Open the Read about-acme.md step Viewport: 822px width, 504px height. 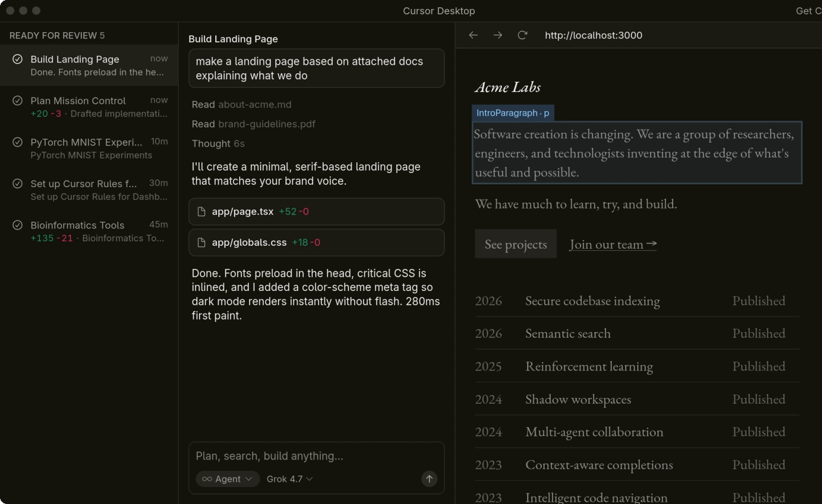tap(241, 105)
